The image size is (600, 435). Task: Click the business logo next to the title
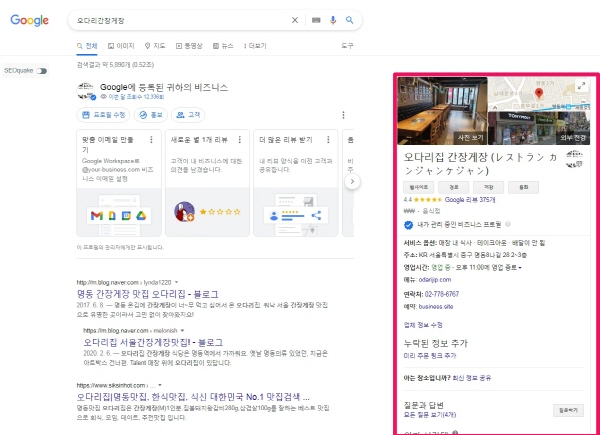pyautogui.click(x=574, y=160)
